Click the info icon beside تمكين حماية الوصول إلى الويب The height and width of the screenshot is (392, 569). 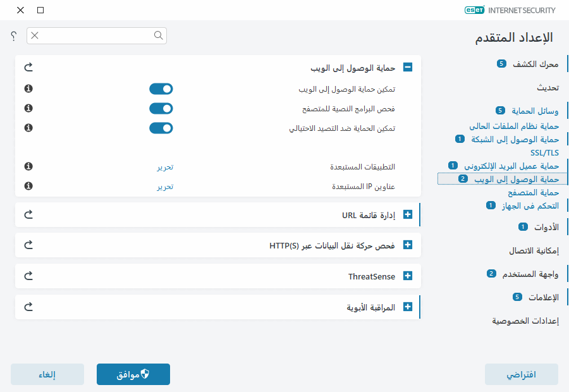(x=28, y=89)
